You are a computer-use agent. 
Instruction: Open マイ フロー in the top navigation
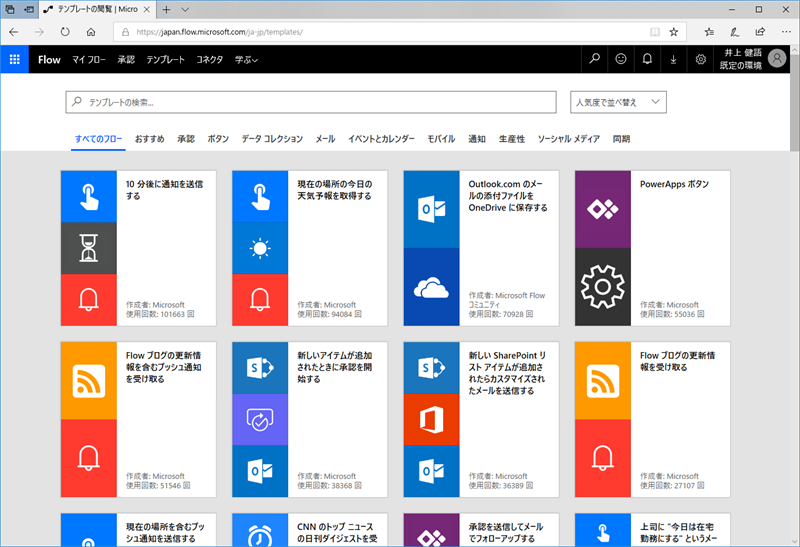(89, 59)
